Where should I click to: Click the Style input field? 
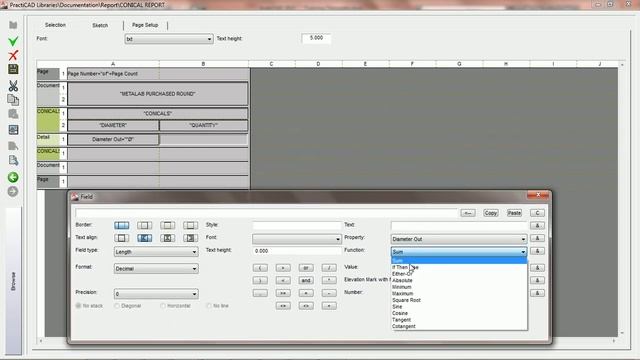[297, 225]
